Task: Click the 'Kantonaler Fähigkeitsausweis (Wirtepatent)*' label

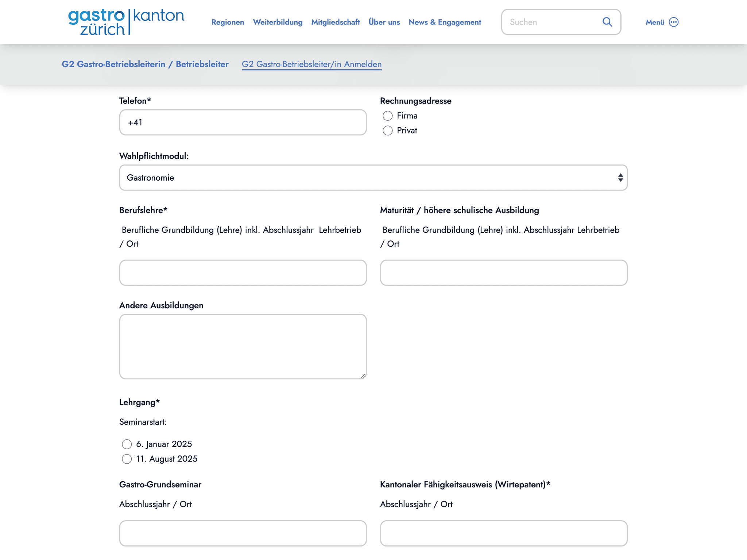Action: click(465, 485)
